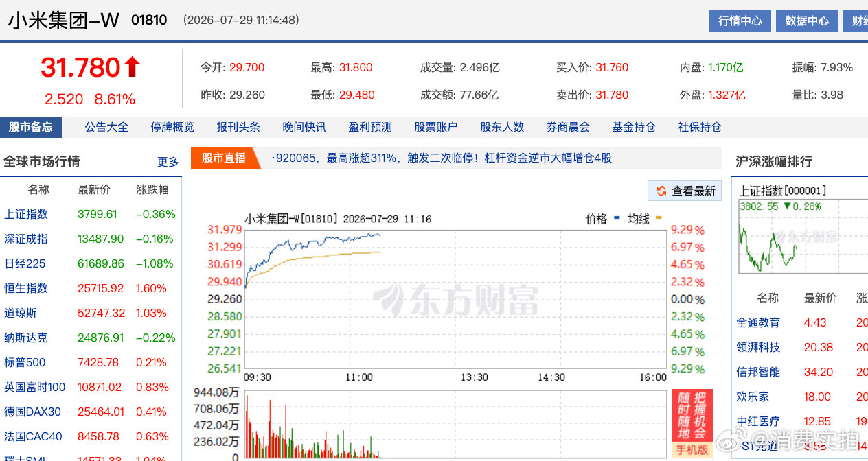Click the 成交额 value 77.66亿

(x=479, y=95)
